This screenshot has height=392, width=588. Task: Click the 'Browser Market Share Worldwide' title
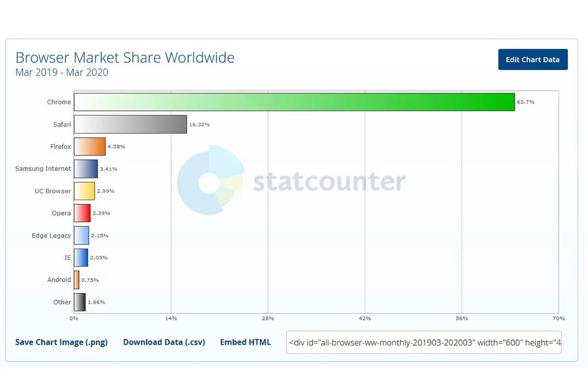(x=125, y=58)
